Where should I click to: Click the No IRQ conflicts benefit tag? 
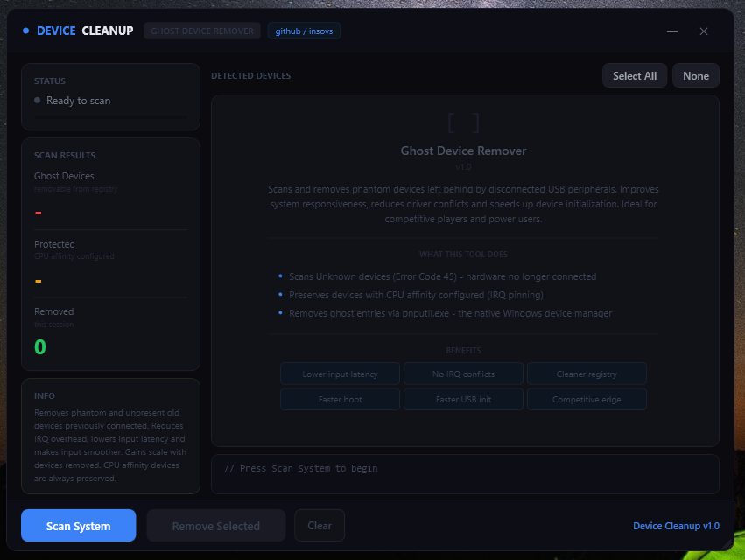463,374
